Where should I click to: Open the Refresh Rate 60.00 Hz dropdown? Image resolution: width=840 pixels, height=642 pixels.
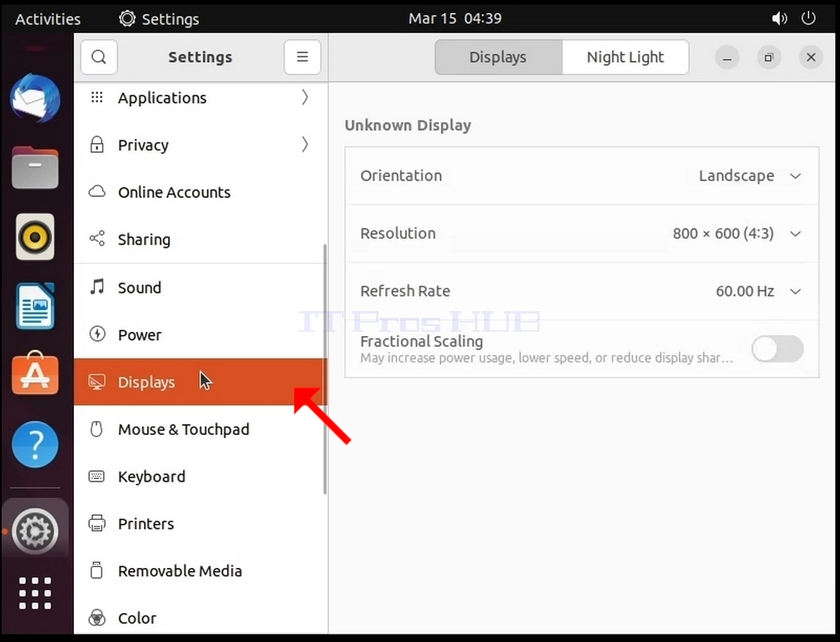coord(758,291)
